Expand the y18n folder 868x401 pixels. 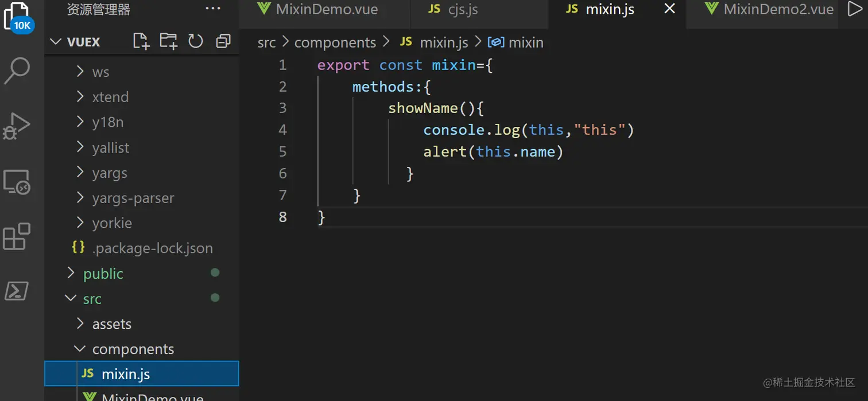click(142, 122)
